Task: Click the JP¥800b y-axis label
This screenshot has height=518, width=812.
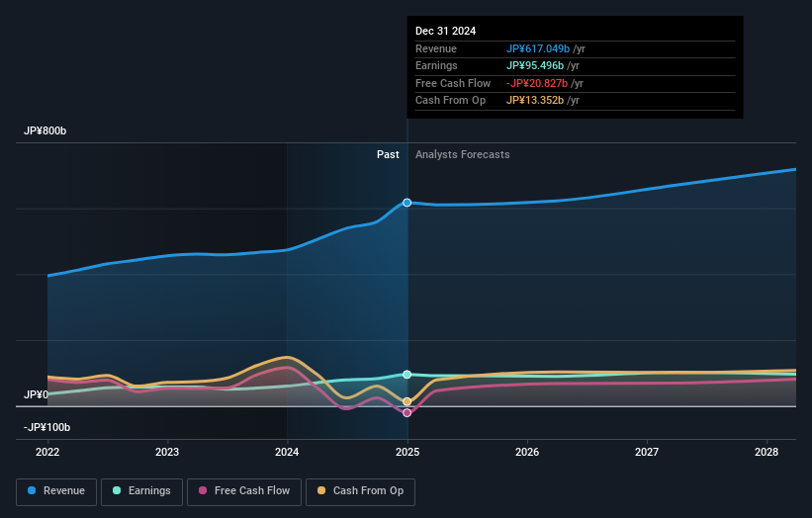Action: tap(45, 130)
